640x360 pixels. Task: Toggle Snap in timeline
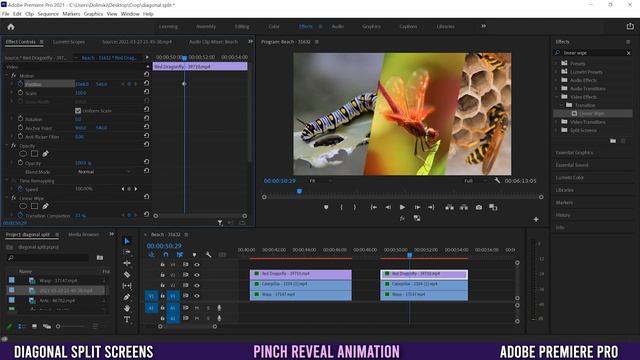coord(166,255)
